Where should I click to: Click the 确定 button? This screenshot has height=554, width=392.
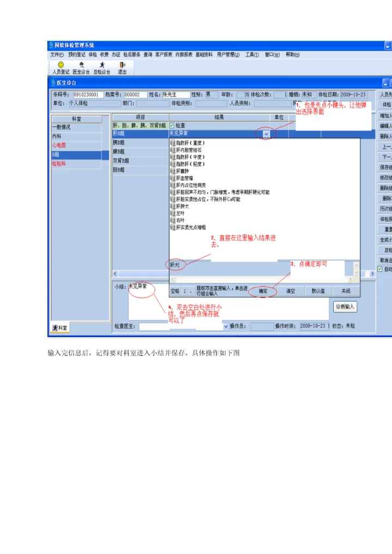point(263,291)
